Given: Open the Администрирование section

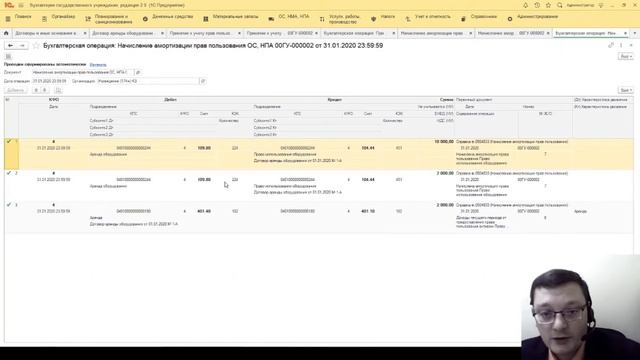Looking at the screenshot, I should (533, 18).
